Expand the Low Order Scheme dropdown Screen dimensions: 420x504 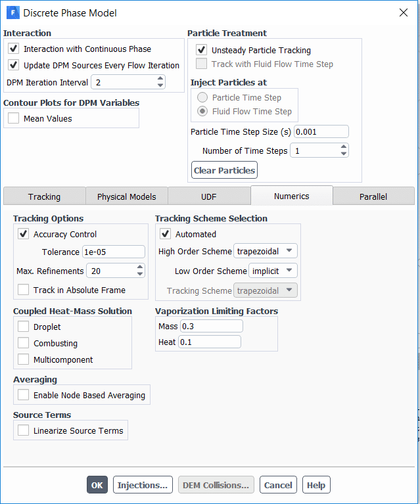tap(273, 271)
